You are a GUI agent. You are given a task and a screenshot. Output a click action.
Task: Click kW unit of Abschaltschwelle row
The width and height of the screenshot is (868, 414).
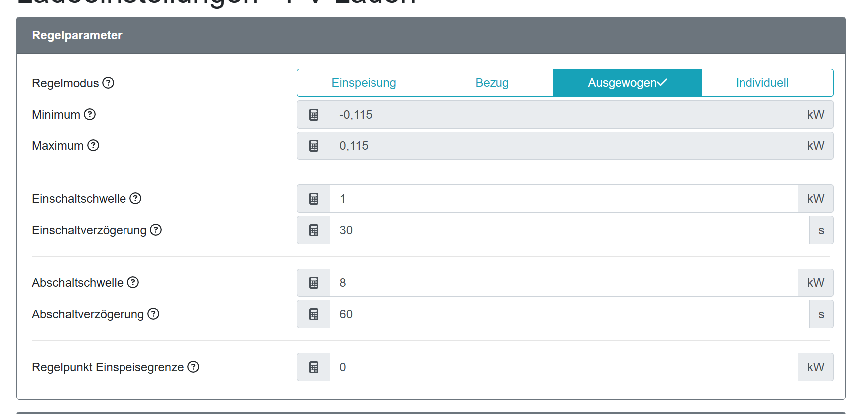[816, 283]
